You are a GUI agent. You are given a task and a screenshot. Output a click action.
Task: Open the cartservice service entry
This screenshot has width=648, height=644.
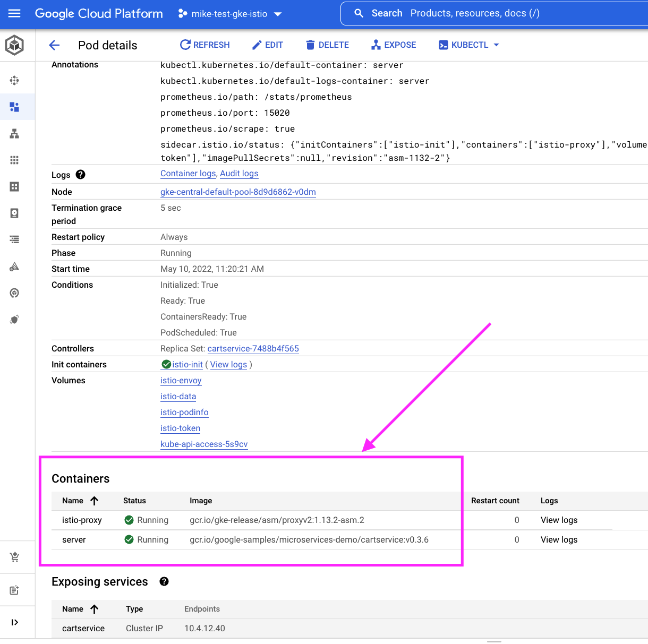(x=83, y=629)
